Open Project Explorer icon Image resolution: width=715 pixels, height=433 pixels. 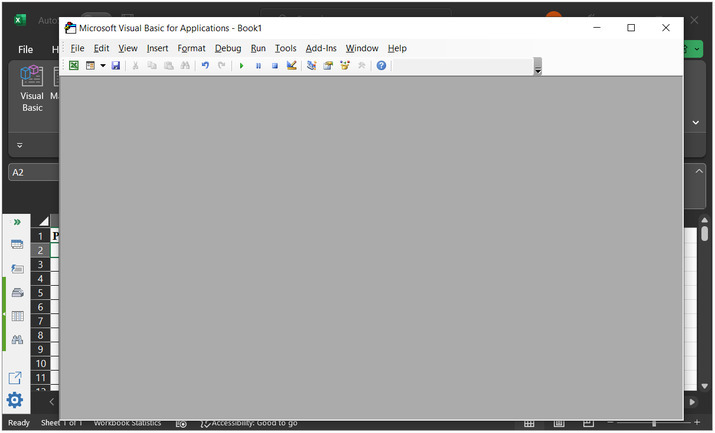pos(311,66)
